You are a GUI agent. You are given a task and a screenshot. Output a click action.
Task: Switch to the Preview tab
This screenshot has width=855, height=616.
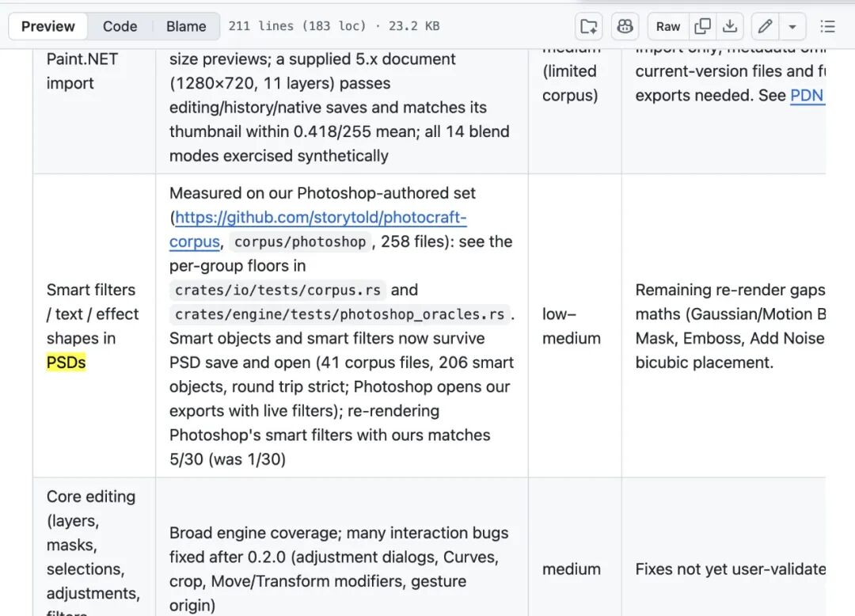(48, 26)
